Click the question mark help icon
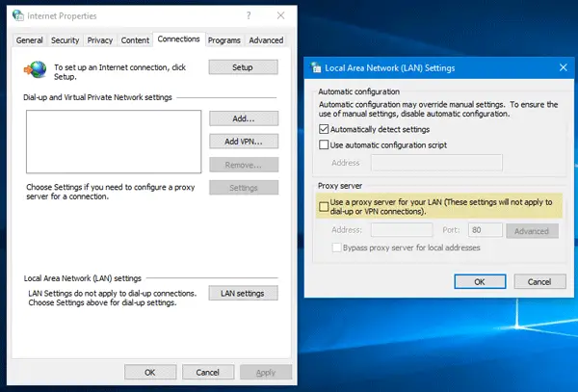This screenshot has height=392, width=578. click(249, 15)
